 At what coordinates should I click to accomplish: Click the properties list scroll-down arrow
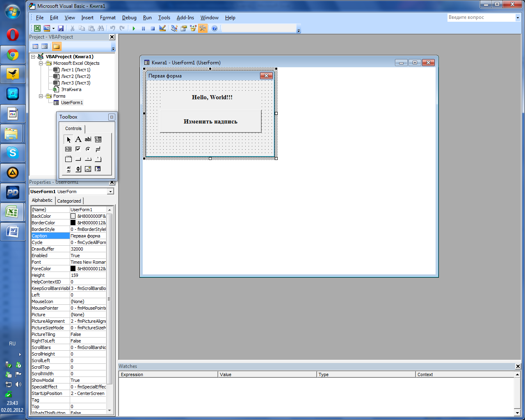(109, 411)
